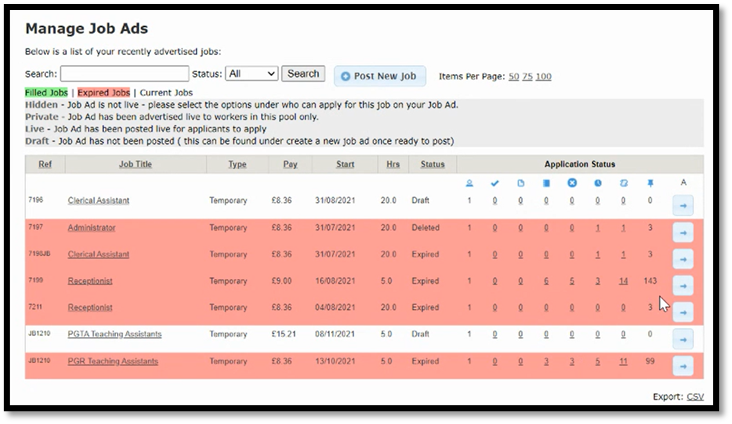Image resolution: width=732 pixels, height=424 pixels.
Task: Click Expired Jobs red legend label
Action: pyautogui.click(x=104, y=92)
